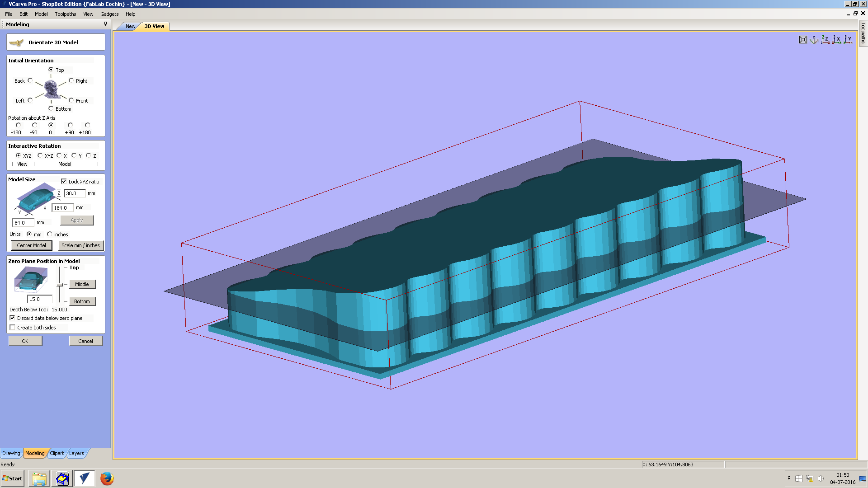Select Back initial orientation
This screenshot has height=488, width=868.
[x=30, y=80]
